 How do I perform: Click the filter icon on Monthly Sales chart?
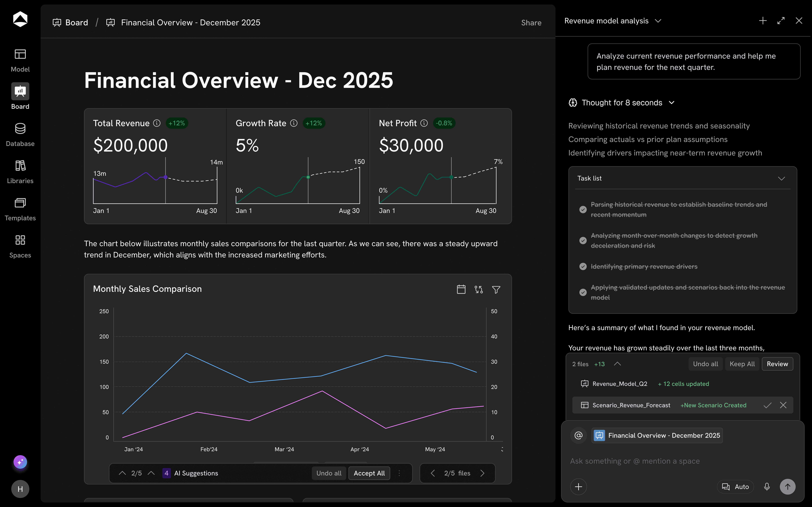pos(496,289)
